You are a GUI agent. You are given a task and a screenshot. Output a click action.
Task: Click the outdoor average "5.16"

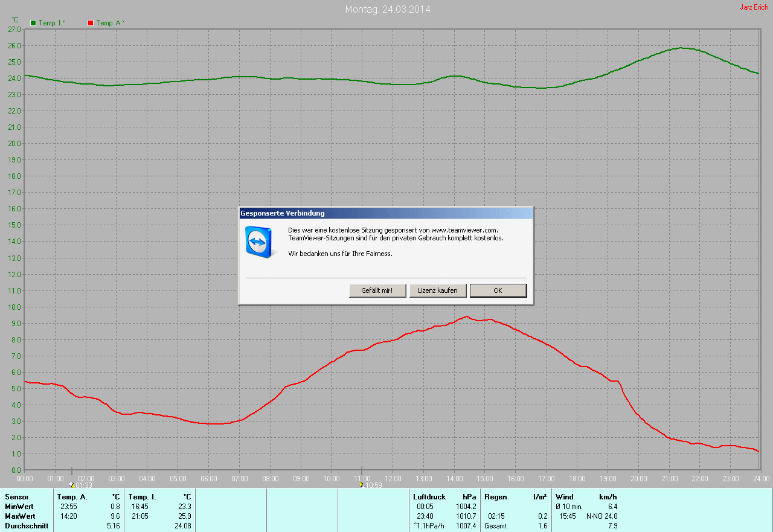[x=114, y=526]
